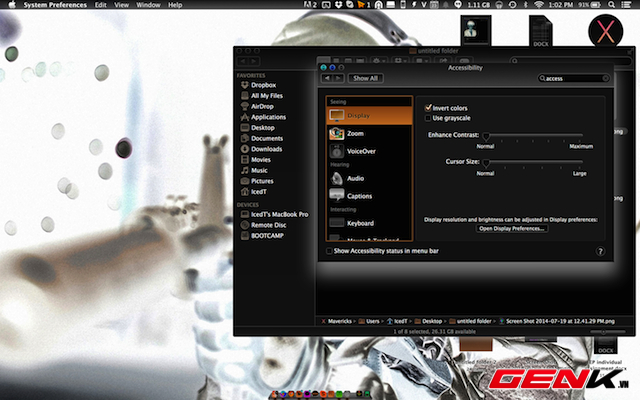The height and width of the screenshot is (400, 640).
Task: Open Pictures in the Finder sidebar
Action: pos(257,181)
